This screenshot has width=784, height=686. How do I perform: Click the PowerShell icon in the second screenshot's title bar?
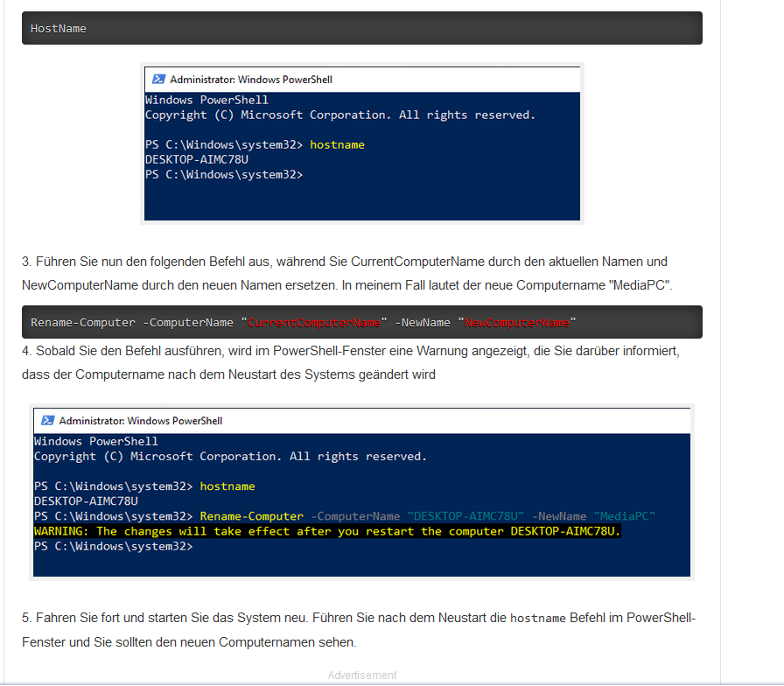(47, 421)
